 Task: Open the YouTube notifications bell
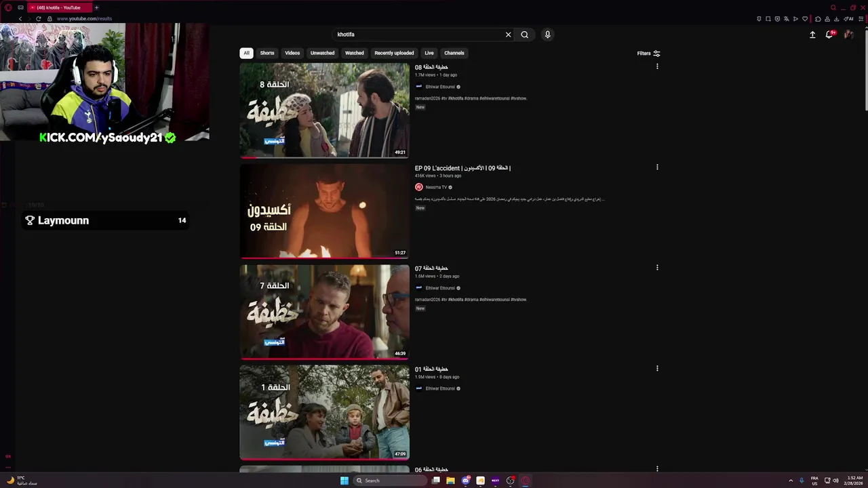click(x=829, y=35)
